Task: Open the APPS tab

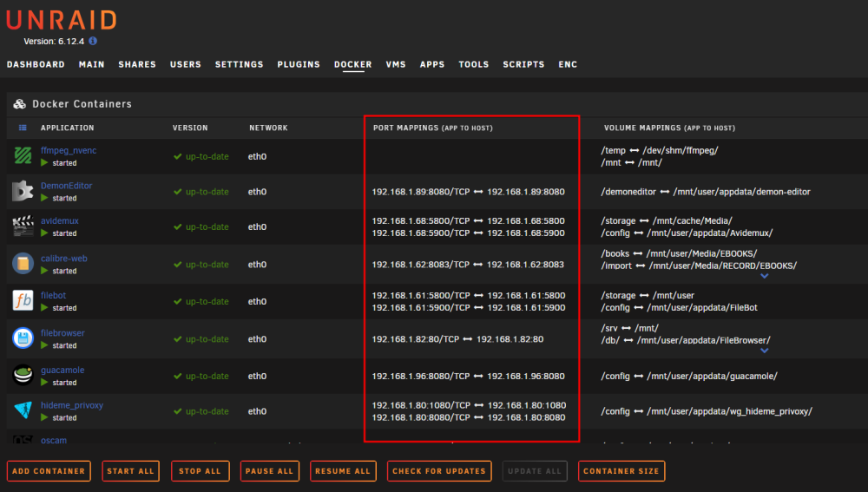Action: [x=431, y=65]
